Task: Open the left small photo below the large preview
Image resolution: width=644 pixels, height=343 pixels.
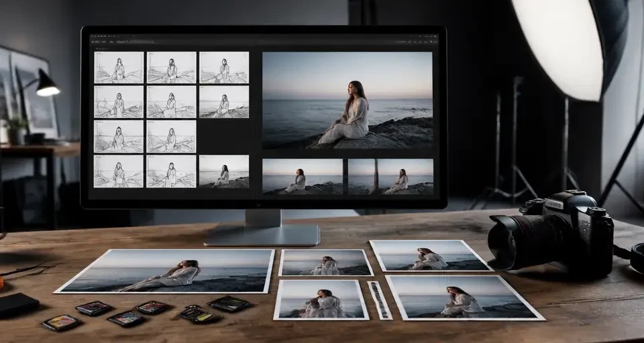Action: (x=303, y=176)
